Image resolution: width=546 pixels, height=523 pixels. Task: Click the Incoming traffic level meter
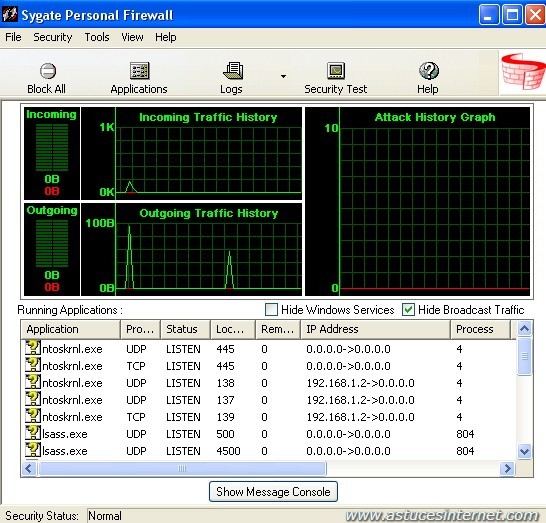coord(52,148)
